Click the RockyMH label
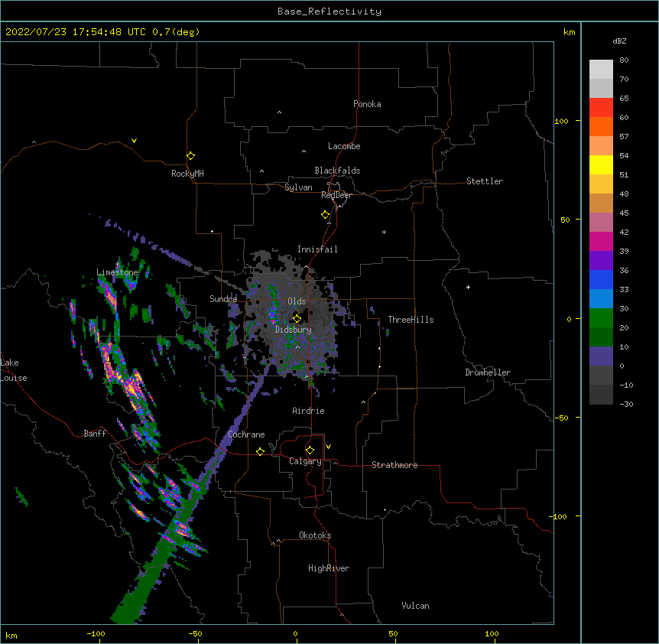659x644 pixels. click(x=187, y=174)
